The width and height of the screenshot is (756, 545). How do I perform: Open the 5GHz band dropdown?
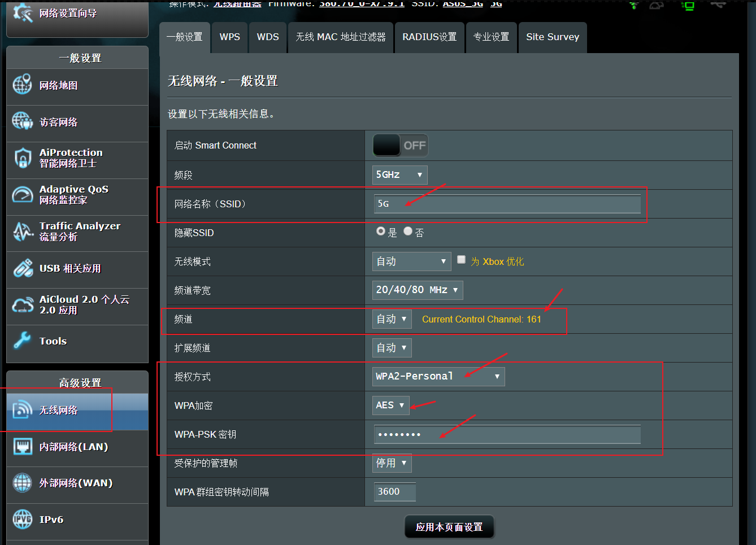click(399, 175)
